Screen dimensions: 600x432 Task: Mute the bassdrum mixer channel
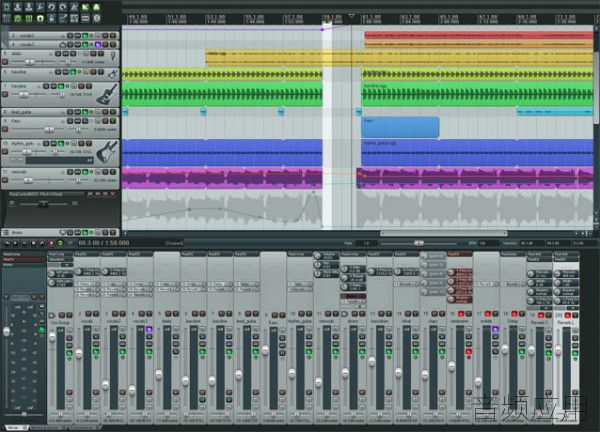pos(382,314)
